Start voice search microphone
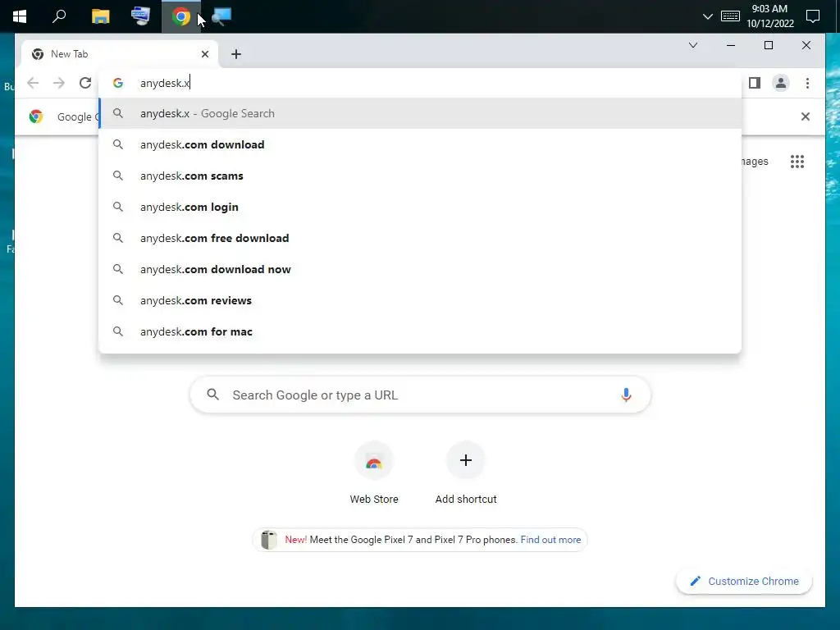 coord(626,395)
